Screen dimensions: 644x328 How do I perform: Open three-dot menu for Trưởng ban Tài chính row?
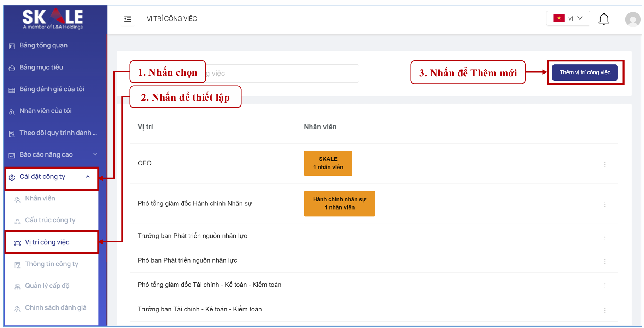[x=605, y=310]
